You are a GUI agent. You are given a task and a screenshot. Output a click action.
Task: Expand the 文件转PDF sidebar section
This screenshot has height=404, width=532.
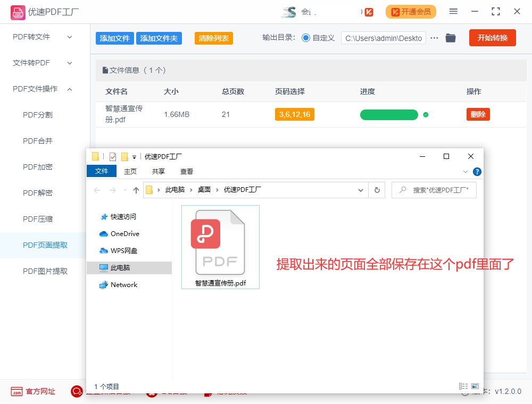pyautogui.click(x=43, y=63)
